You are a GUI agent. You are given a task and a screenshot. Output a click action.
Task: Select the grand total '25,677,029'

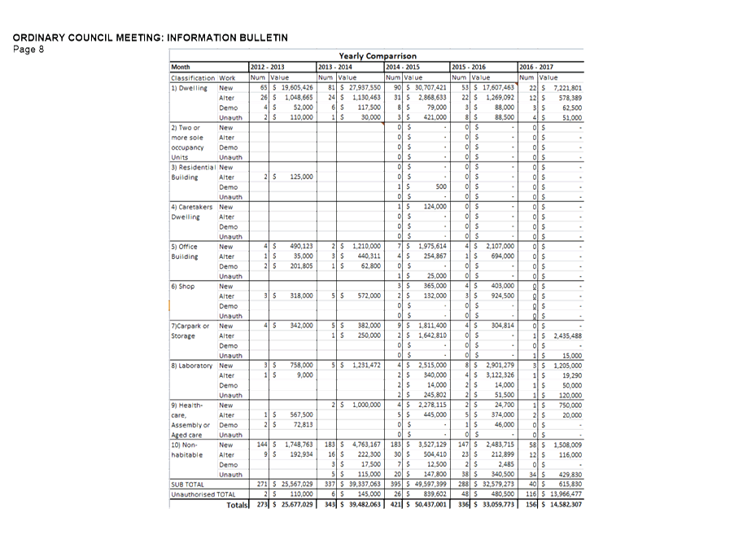(297, 505)
